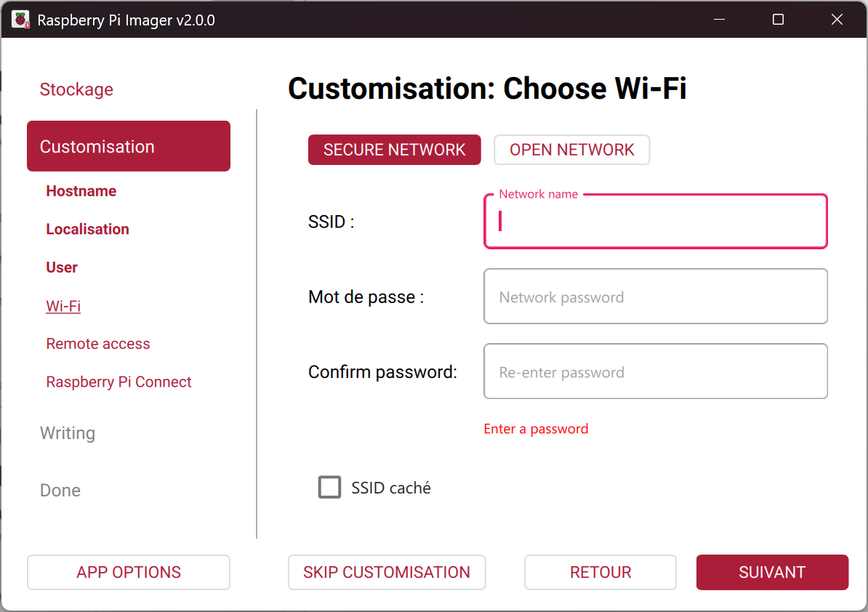This screenshot has height=612, width=868.
Task: Click the SSID network name field
Action: click(x=655, y=222)
